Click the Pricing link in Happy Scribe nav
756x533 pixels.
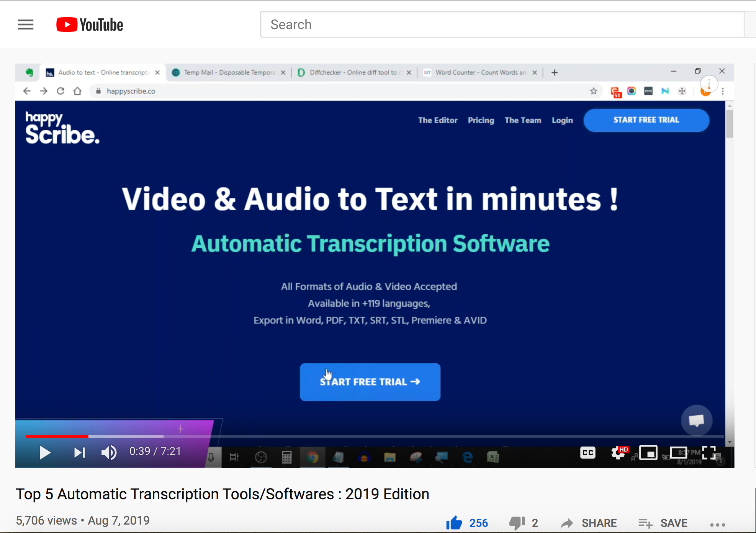point(481,120)
